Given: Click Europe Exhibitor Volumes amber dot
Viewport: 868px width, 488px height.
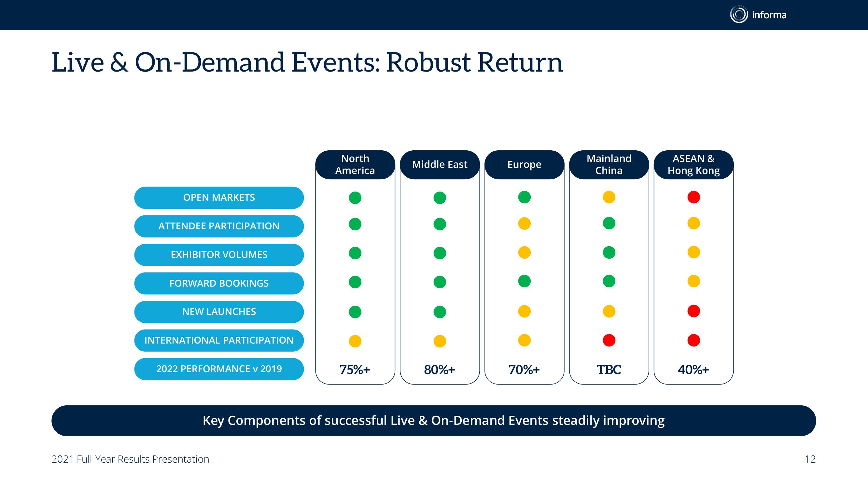Looking at the screenshot, I should [524, 252].
